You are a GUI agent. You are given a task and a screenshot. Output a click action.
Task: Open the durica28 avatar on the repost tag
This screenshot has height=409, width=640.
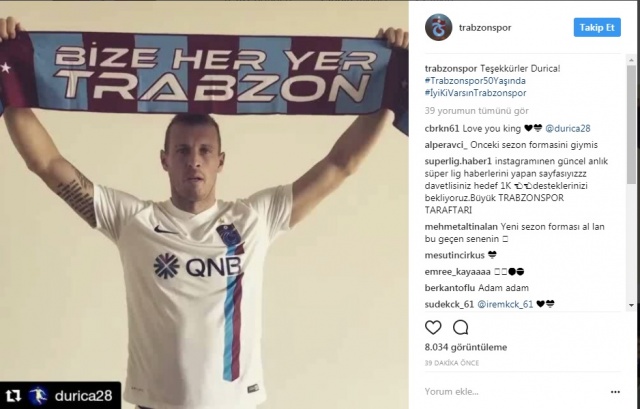tap(38, 396)
